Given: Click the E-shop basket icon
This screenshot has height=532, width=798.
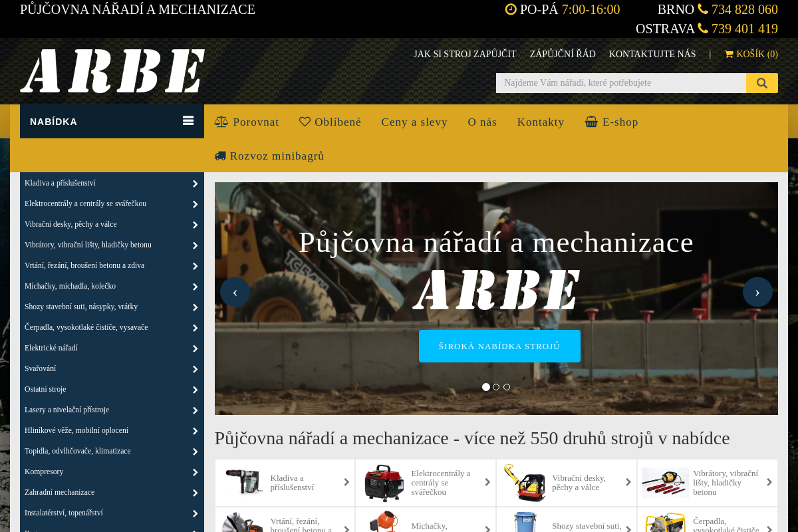Looking at the screenshot, I should click(591, 122).
